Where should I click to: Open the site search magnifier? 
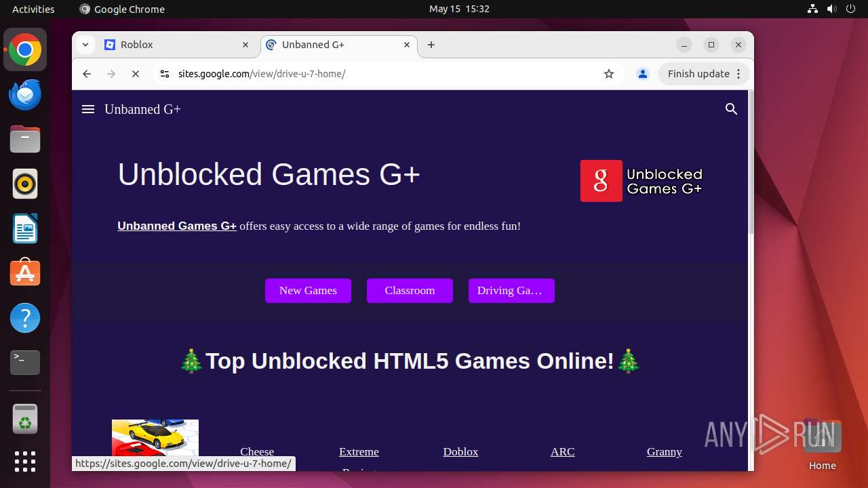point(731,109)
